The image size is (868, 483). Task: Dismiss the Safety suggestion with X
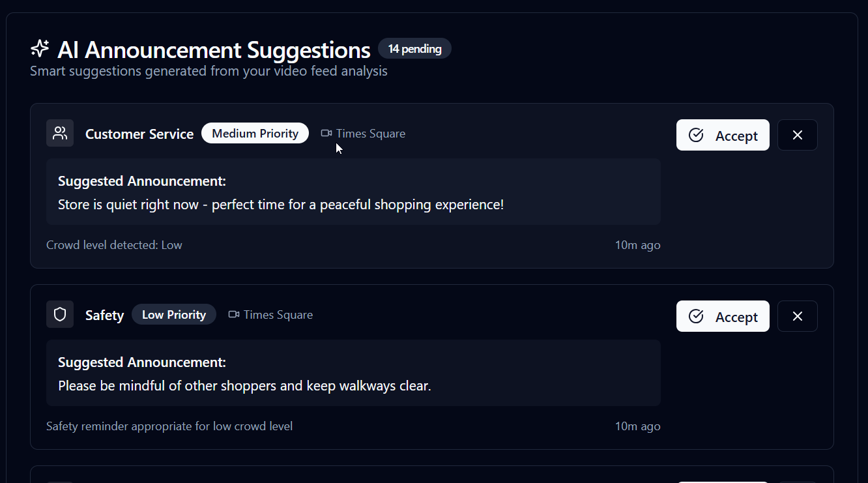click(x=798, y=316)
